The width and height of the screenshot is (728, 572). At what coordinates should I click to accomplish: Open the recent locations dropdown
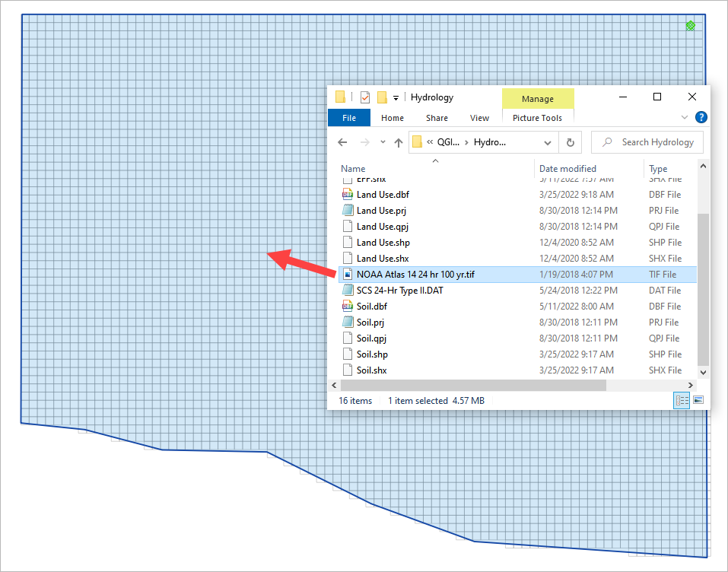point(381,142)
